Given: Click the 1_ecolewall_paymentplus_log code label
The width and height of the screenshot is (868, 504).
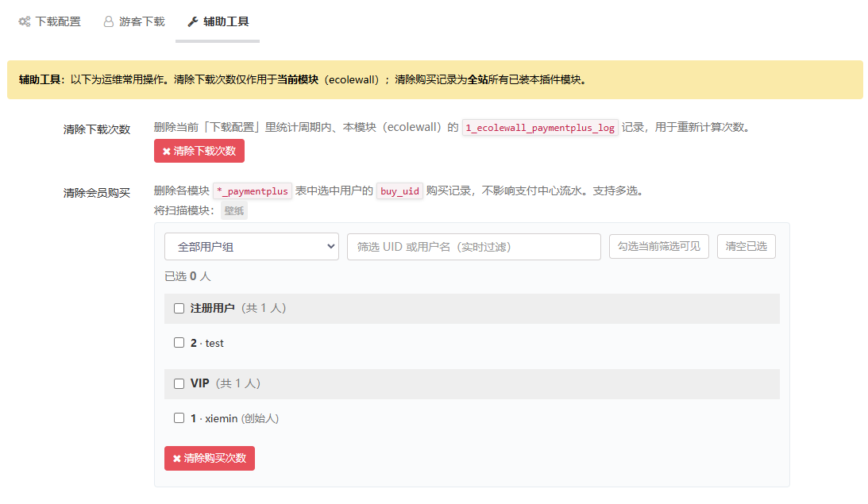Looking at the screenshot, I should pyautogui.click(x=540, y=128).
